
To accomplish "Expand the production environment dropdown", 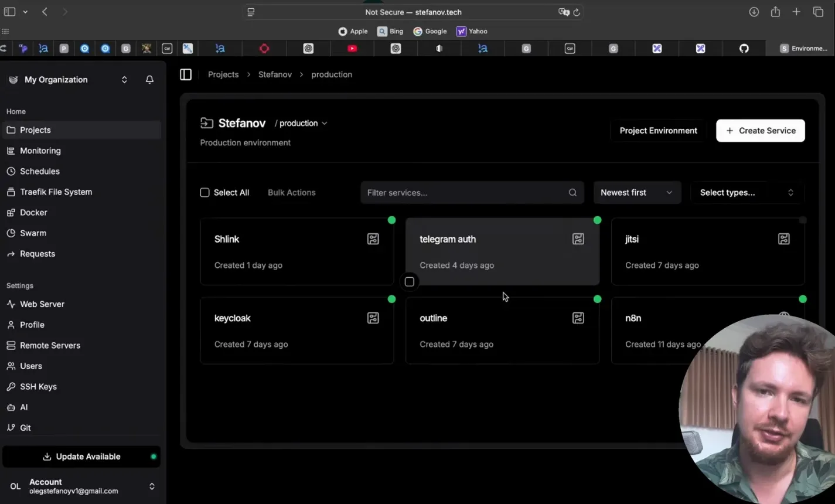I will pos(303,124).
